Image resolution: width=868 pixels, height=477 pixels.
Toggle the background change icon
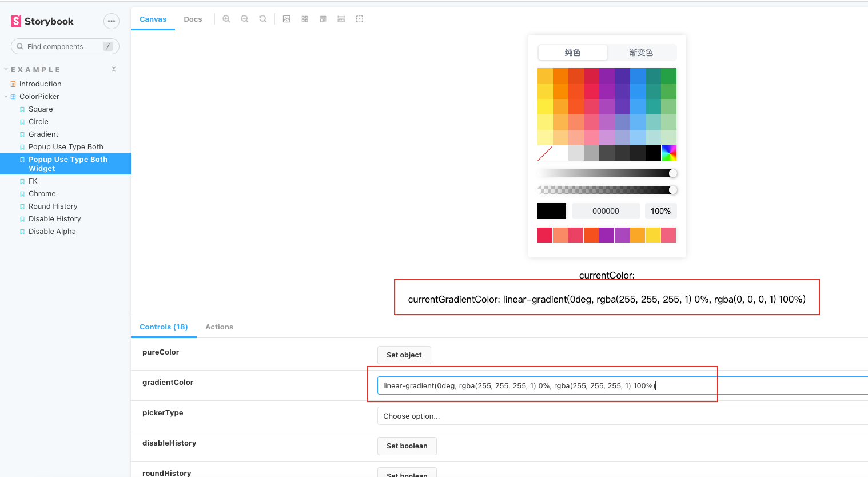tap(286, 18)
